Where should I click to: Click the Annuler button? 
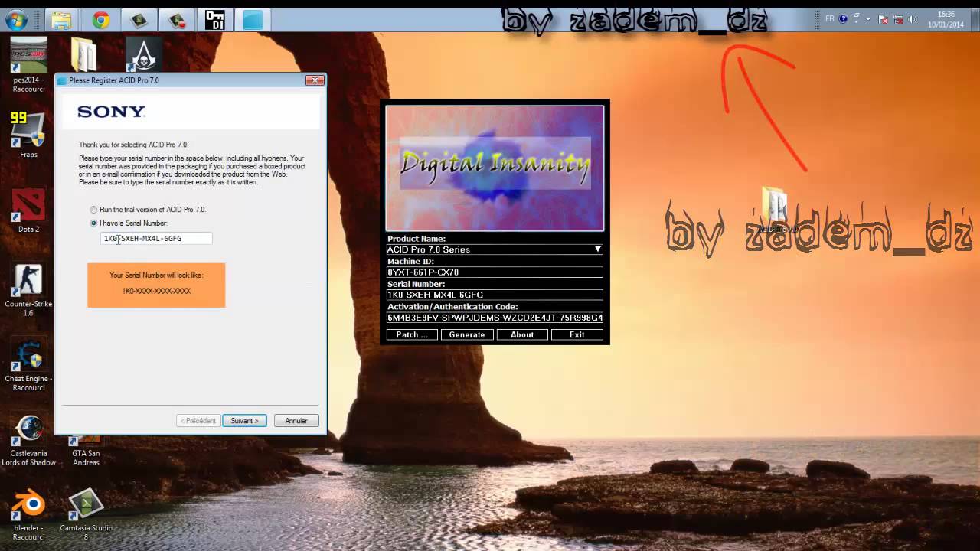coord(296,421)
